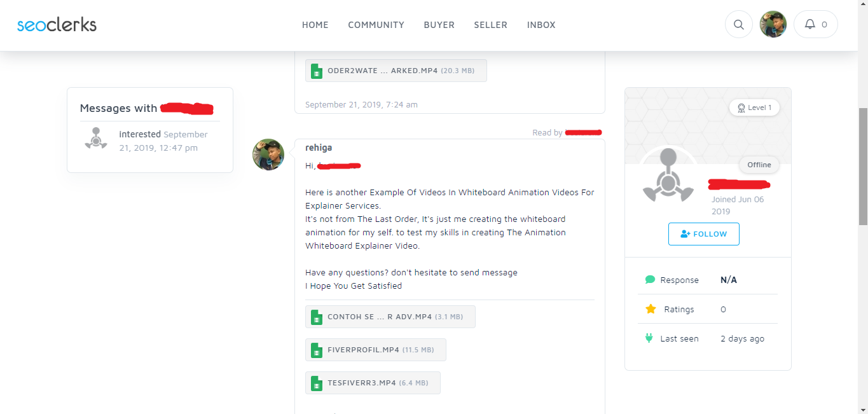
Task: Go to the INBOX page
Action: point(541,25)
